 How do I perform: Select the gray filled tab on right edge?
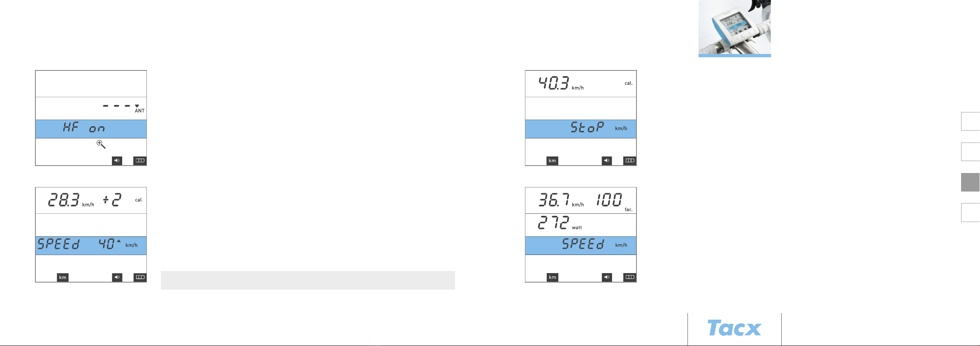click(971, 182)
